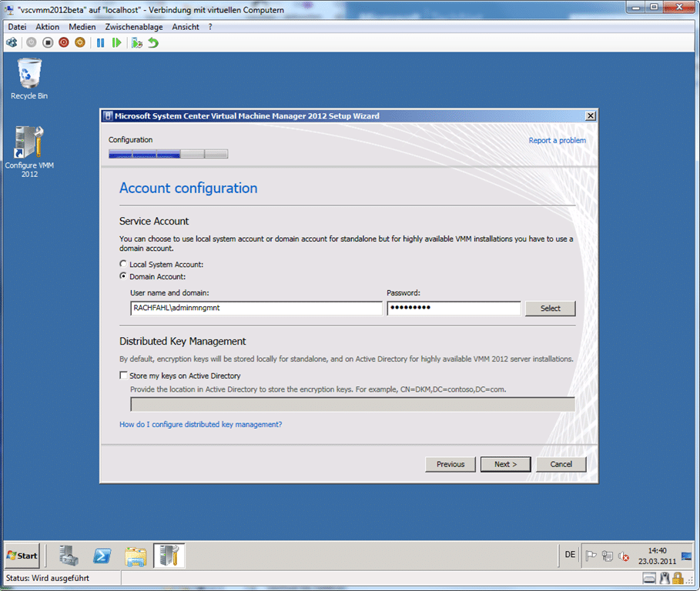Click the Select button beside Password

pos(550,309)
